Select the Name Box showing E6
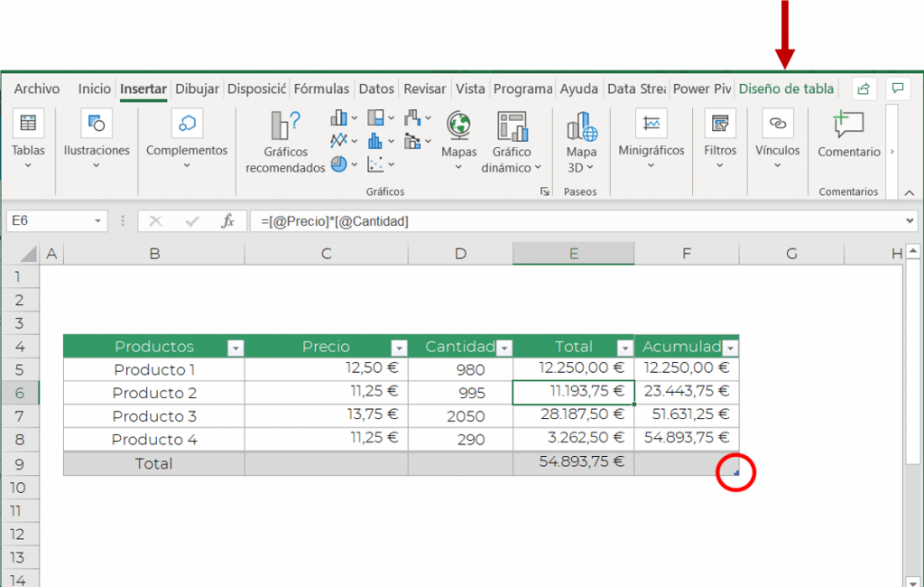Screen dimensions: 924x587 tap(50, 220)
